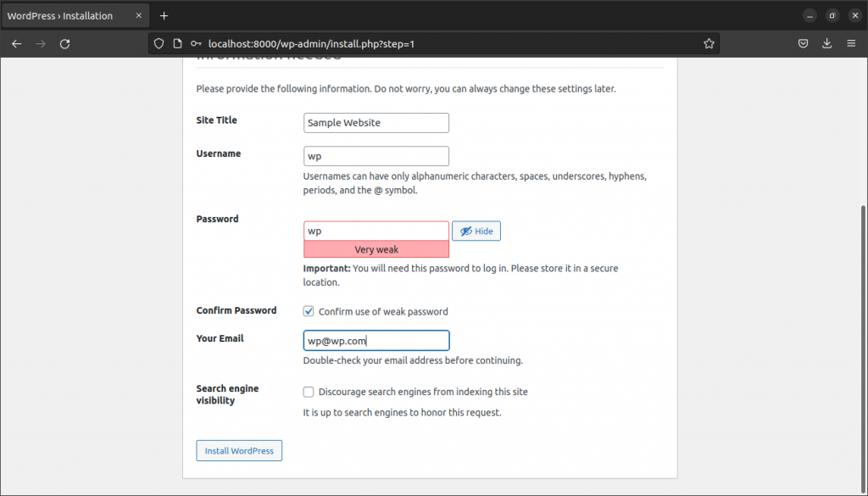
Task: Click the Confirm Password label
Action: (x=236, y=310)
